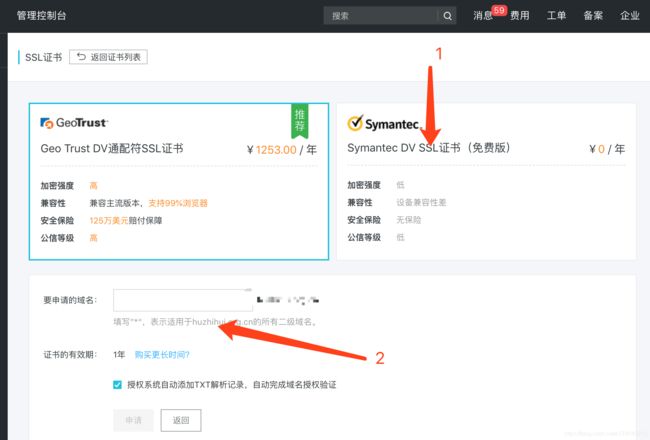Click the 125万美元赔付保障 text
Image resolution: width=650 pixels, height=440 pixels.
tap(126, 221)
